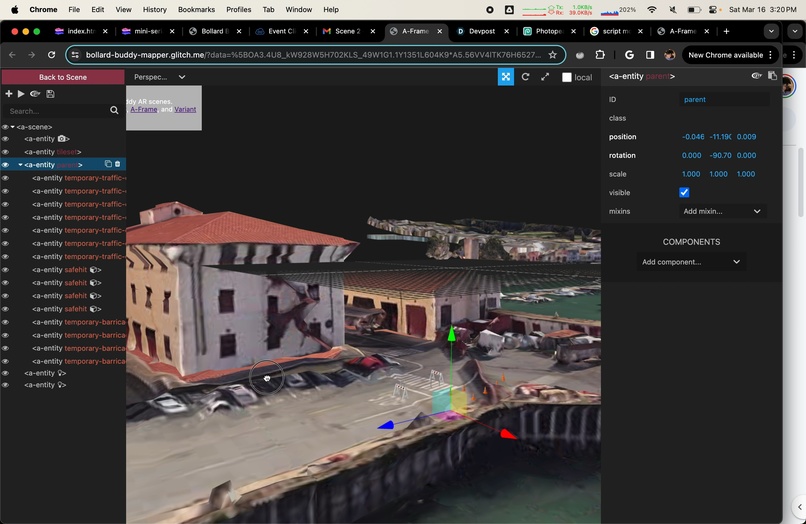
Task: Open Chrome tab search dropdown
Action: tap(771, 31)
